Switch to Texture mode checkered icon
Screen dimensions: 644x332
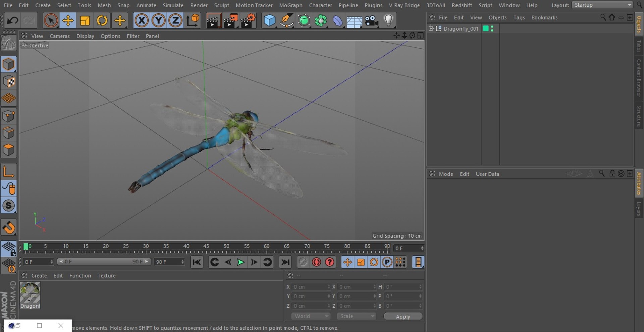tap(9, 81)
